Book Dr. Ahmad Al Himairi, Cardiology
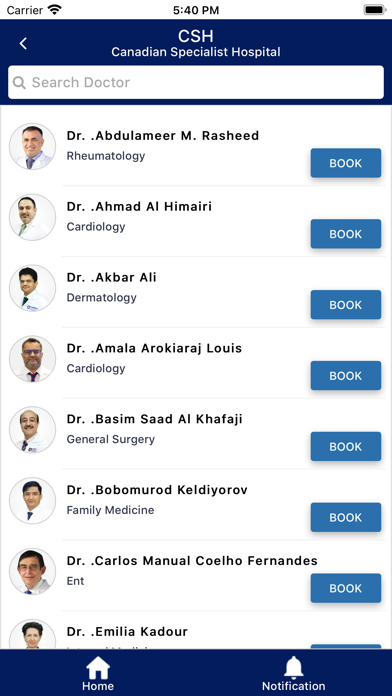 point(346,234)
